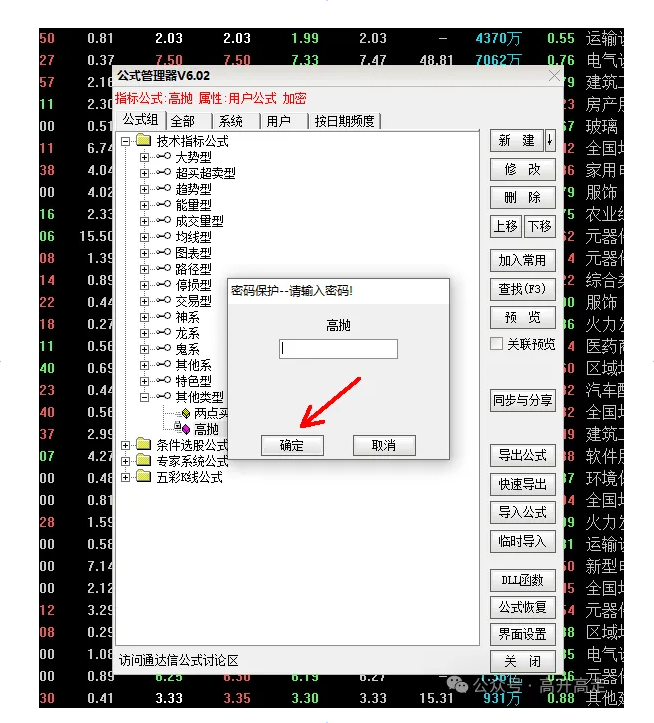Click the 修改 button
This screenshot has width=654, height=723.
523,169
